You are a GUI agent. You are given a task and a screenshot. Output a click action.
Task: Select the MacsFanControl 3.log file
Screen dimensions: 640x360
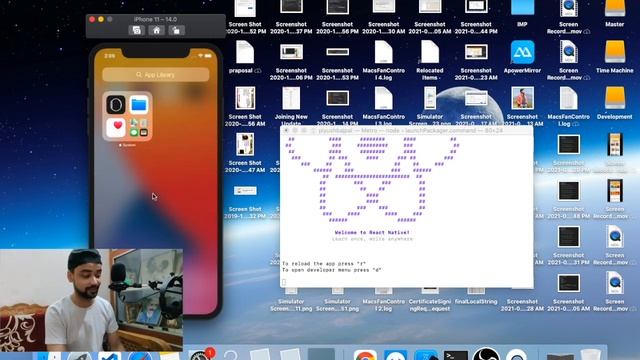coord(383,98)
